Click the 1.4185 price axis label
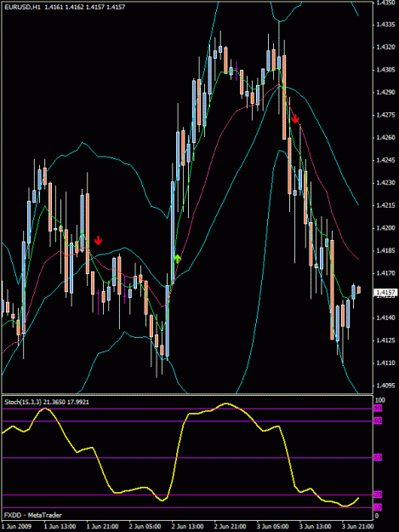 coord(385,251)
